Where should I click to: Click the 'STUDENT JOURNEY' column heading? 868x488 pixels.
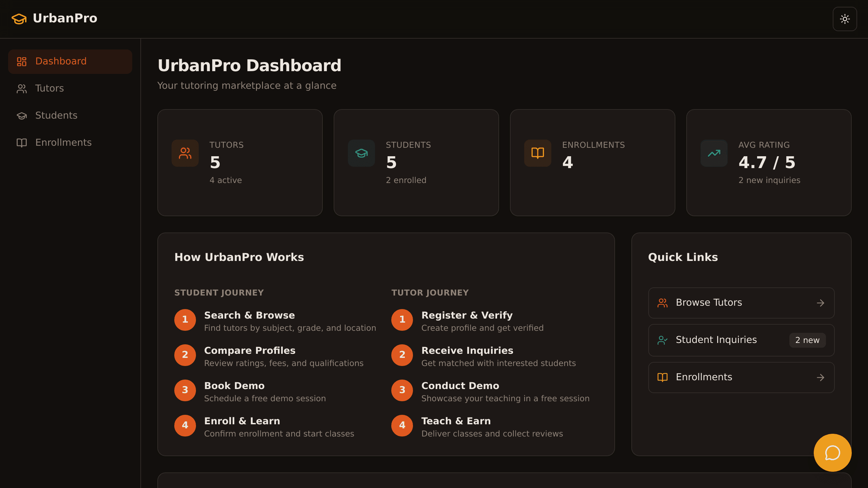[x=219, y=293]
